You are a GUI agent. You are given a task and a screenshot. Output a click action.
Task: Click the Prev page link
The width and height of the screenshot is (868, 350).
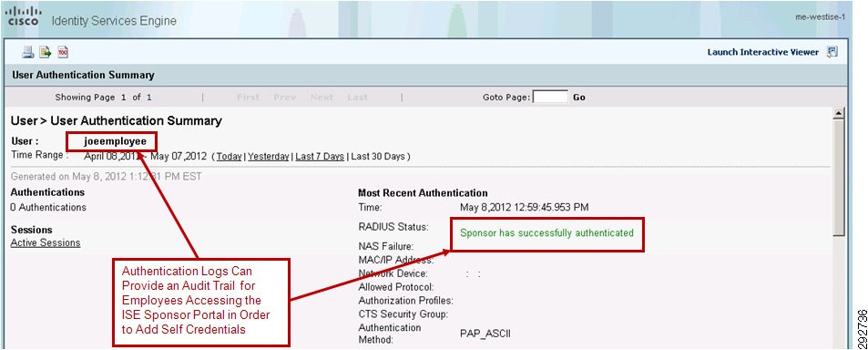(x=284, y=97)
